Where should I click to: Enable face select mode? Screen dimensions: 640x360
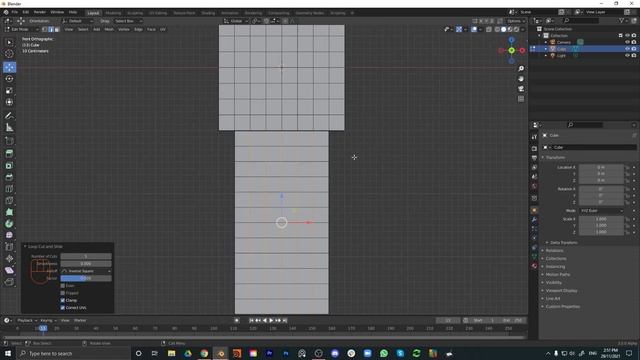[x=57, y=29]
